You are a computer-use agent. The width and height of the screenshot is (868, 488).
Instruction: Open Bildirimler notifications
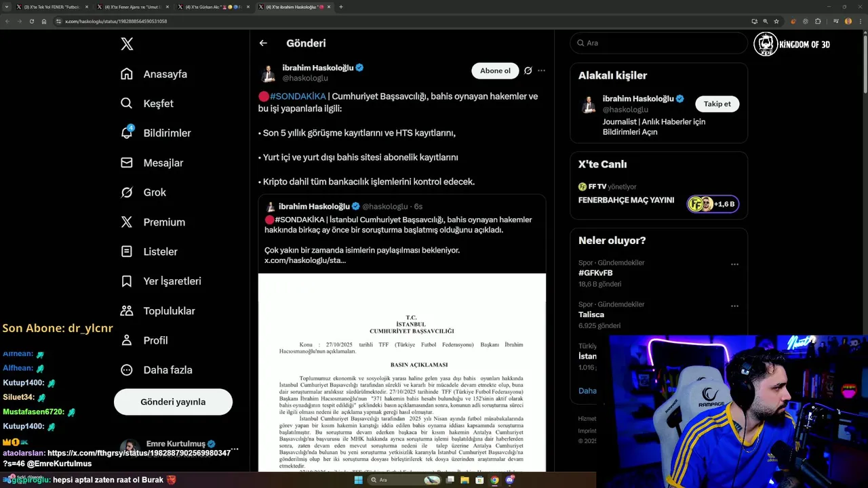[155, 133]
